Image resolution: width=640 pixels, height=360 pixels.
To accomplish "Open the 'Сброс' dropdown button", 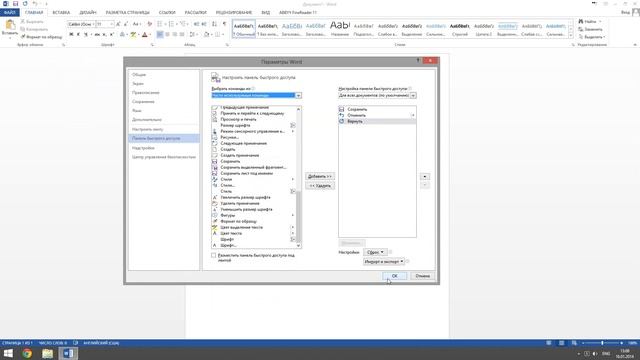I will point(375,252).
